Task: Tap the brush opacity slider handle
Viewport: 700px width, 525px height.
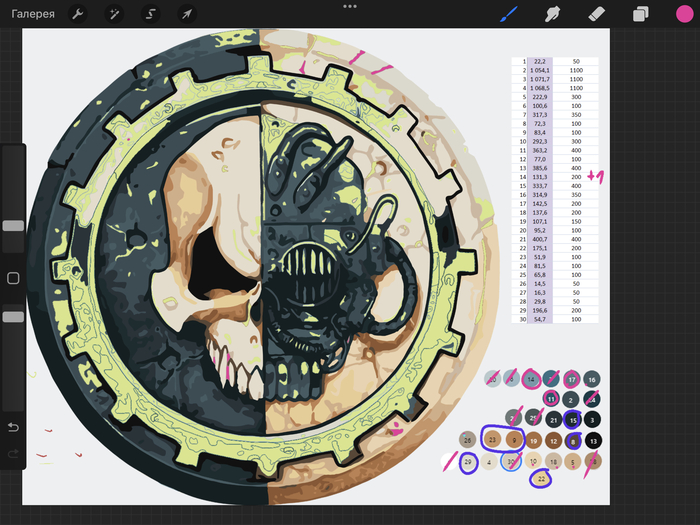Action: pos(13,316)
